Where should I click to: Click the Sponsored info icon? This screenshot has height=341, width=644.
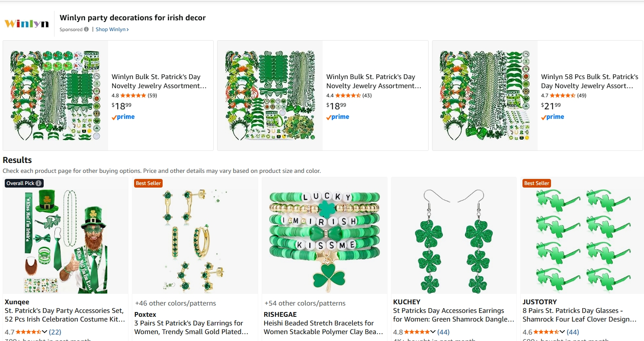pyautogui.click(x=87, y=29)
